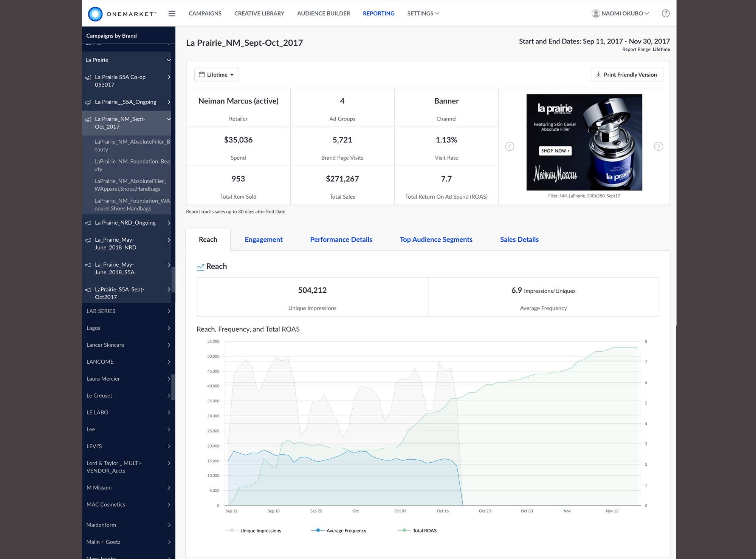
Task: Click the La Prairie banner ad thumbnail
Action: tap(584, 142)
